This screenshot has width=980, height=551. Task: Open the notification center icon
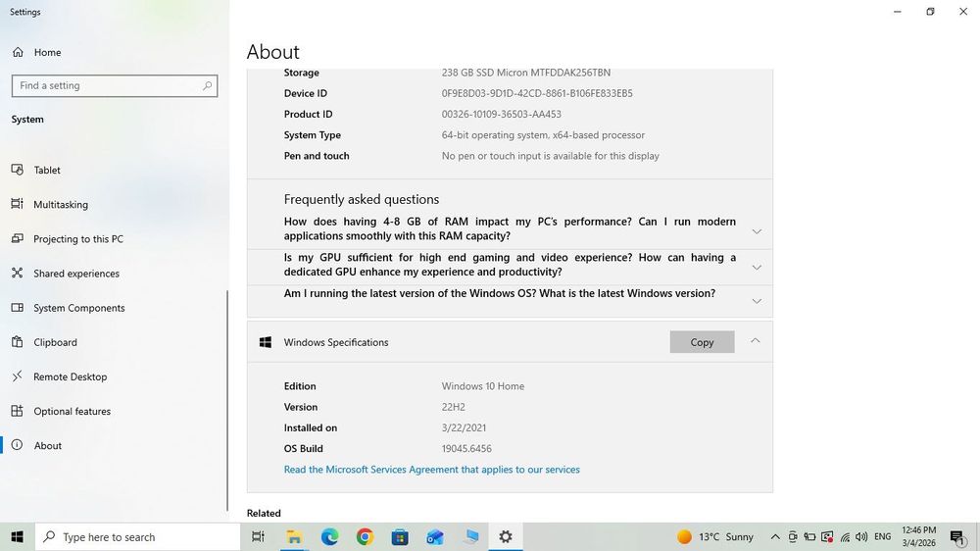coord(957,537)
